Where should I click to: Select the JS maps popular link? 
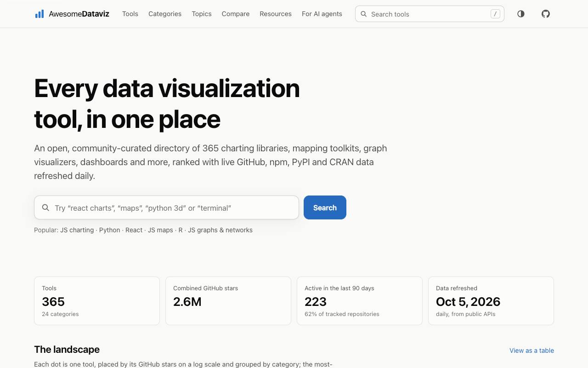coord(160,230)
